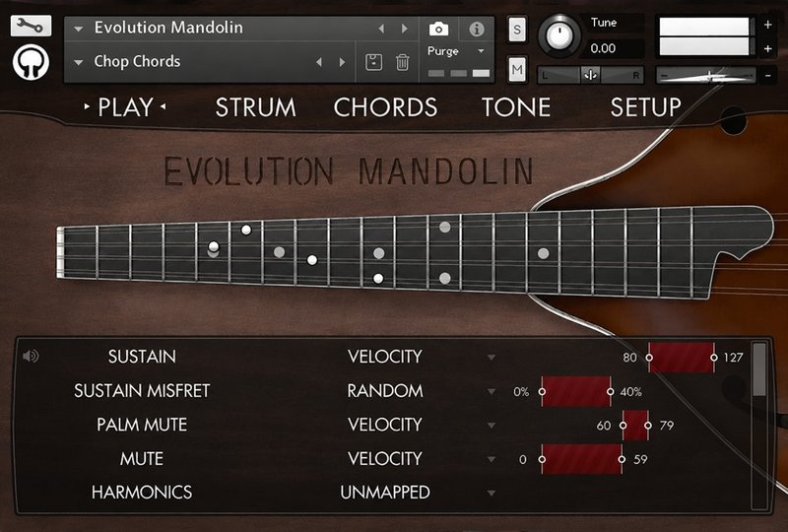Click Sustain range upper handle at 127
This screenshot has height=532, width=788.
714,358
